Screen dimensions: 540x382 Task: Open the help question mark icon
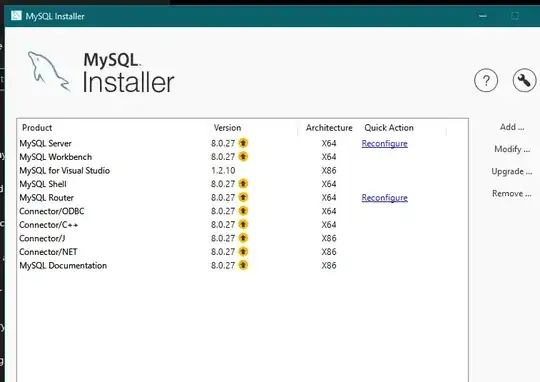pyautogui.click(x=486, y=81)
